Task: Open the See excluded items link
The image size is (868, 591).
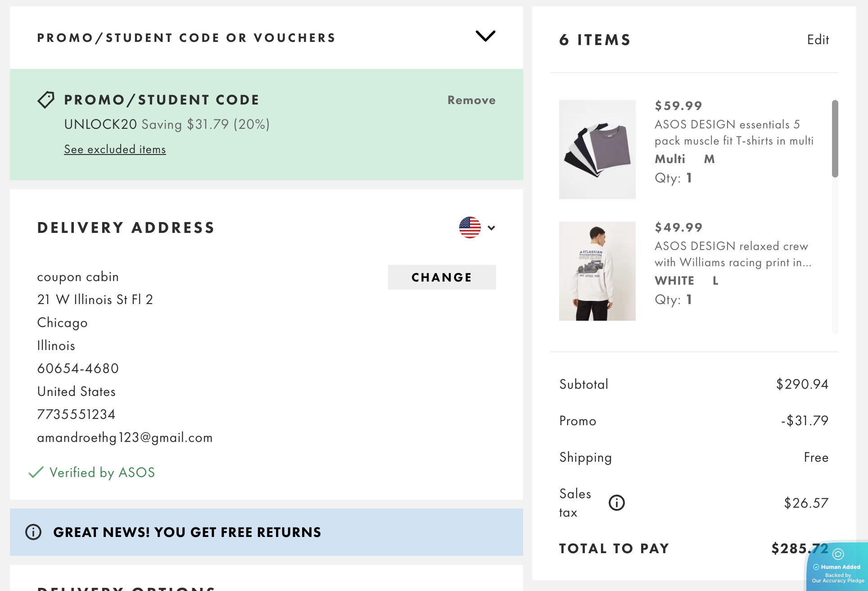Action: [115, 150]
